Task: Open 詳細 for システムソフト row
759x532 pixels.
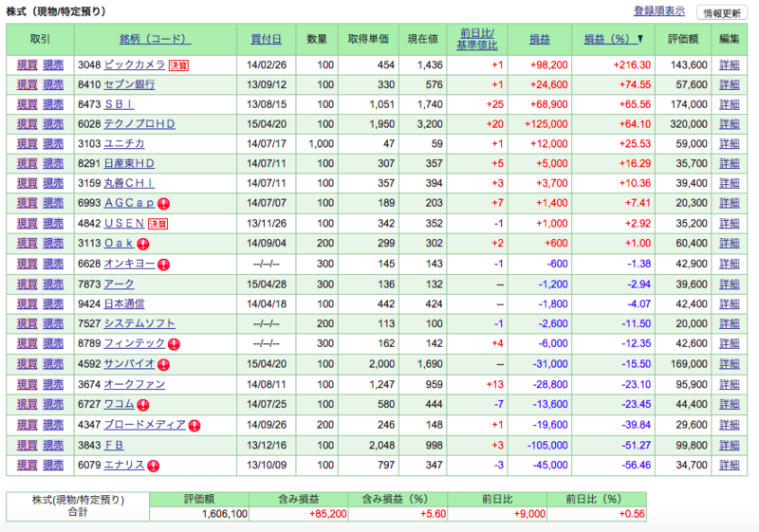Action: 729,323
